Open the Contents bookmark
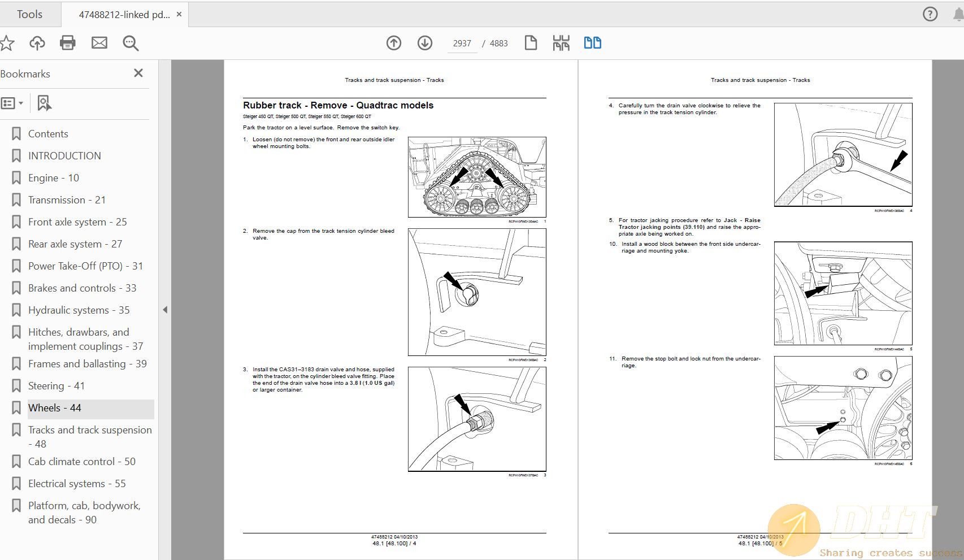The height and width of the screenshot is (560, 964). point(48,134)
